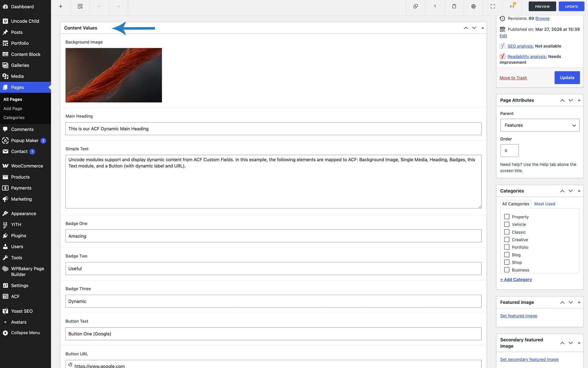Open All Pages in the Pages submenu
The image size is (588, 368).
click(x=13, y=99)
